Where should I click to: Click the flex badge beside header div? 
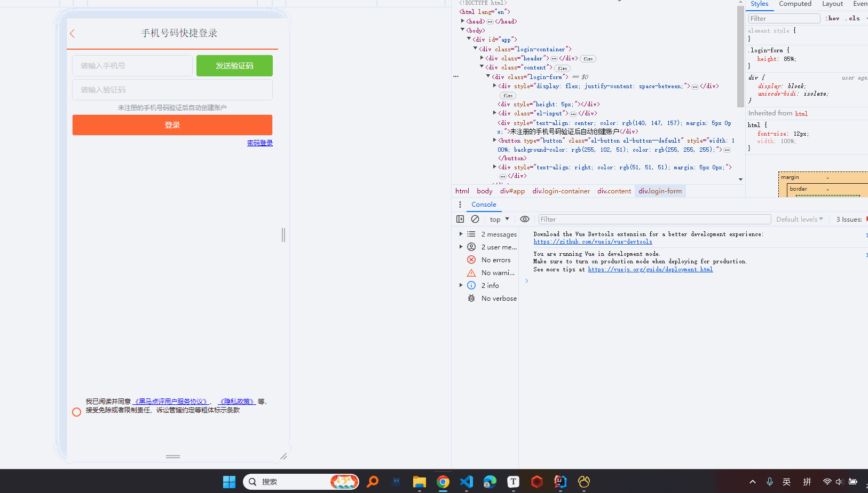[x=588, y=59]
